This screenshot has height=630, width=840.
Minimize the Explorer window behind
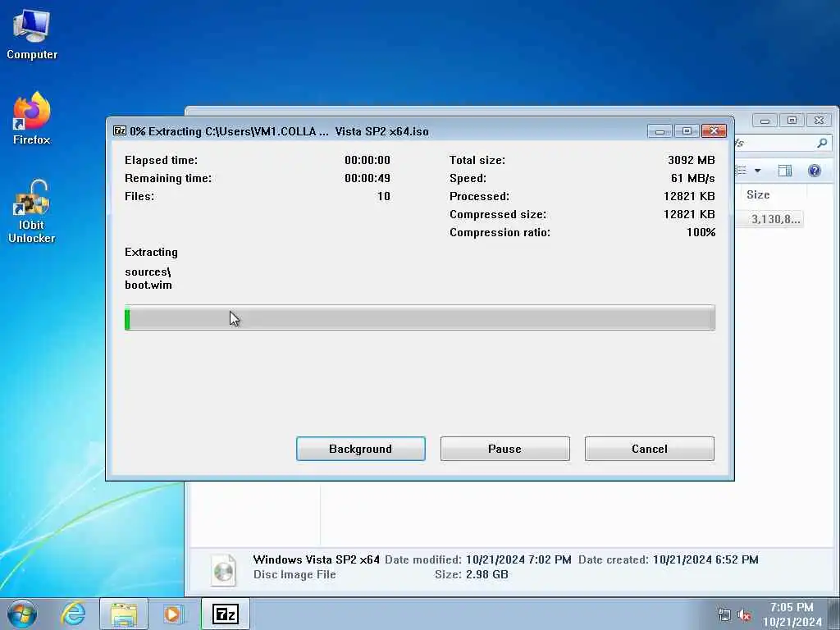pos(765,121)
